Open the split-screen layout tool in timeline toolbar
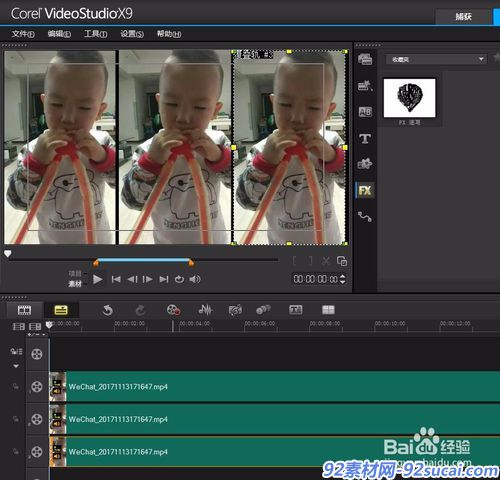This screenshot has height=480, width=500. tap(328, 310)
